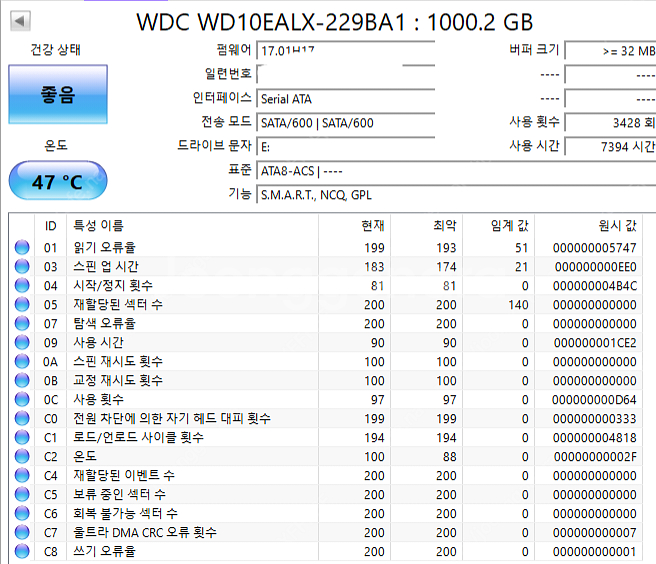The image size is (656, 564).
Task: Click status orb for row 04 시작/정지 횟수
Action: pos(22,285)
